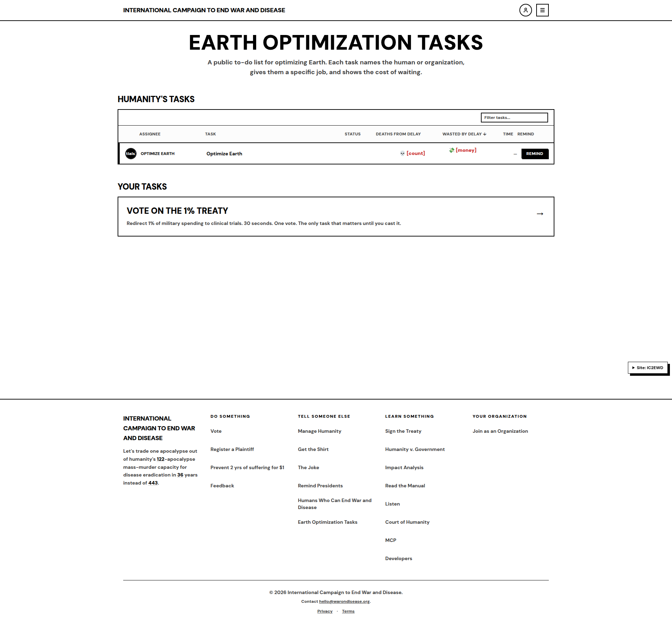Image resolution: width=672 pixels, height=628 pixels.
Task: Open the Privacy policy link
Action: point(325,611)
